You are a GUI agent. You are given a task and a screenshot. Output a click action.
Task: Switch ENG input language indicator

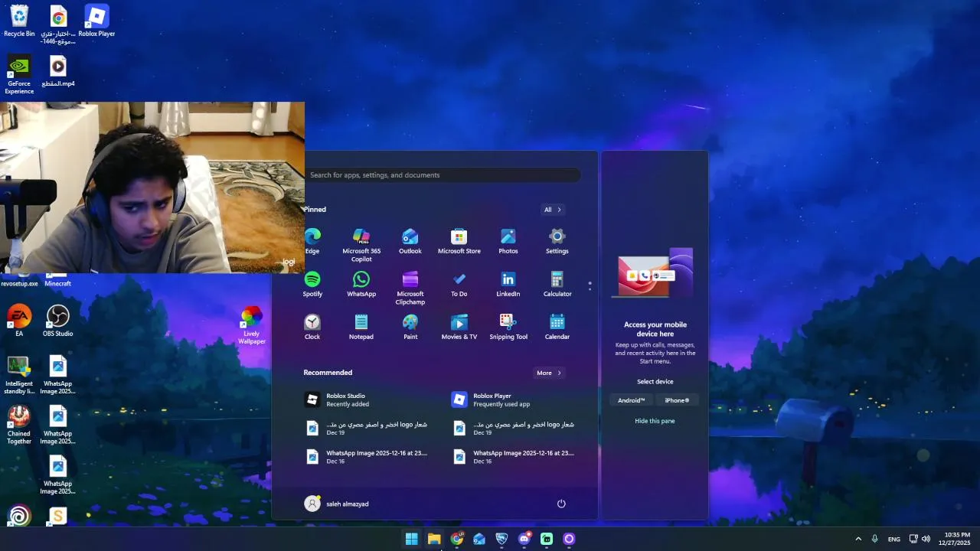click(894, 540)
